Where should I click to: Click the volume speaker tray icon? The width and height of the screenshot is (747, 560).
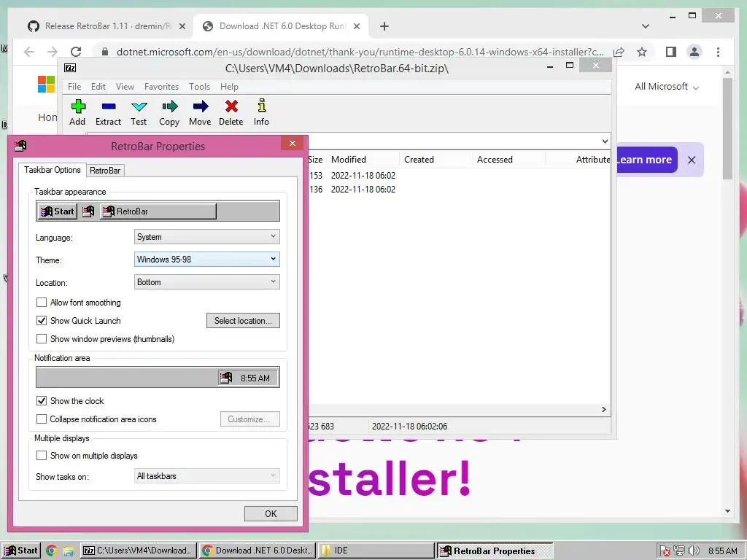click(x=694, y=551)
